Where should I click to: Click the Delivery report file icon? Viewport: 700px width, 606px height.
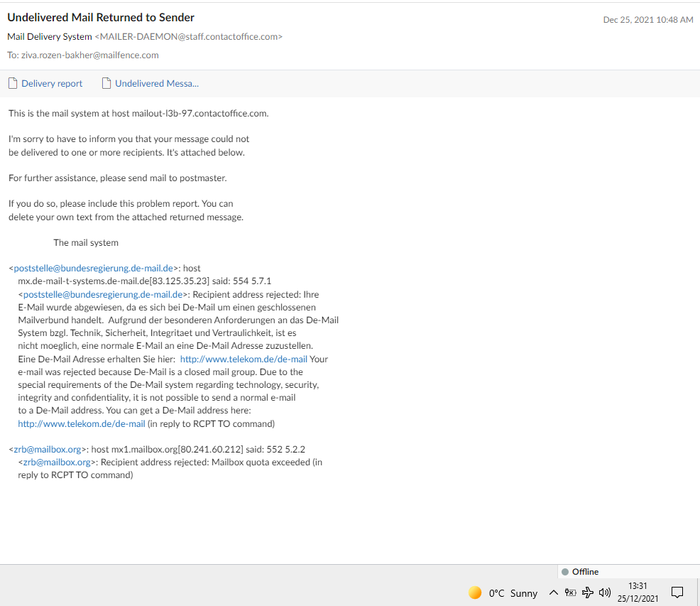pos(13,83)
